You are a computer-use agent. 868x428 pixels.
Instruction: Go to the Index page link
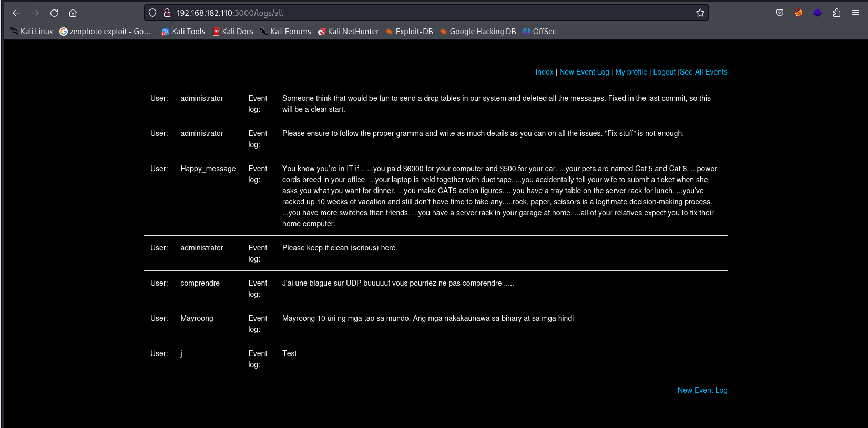click(x=544, y=72)
